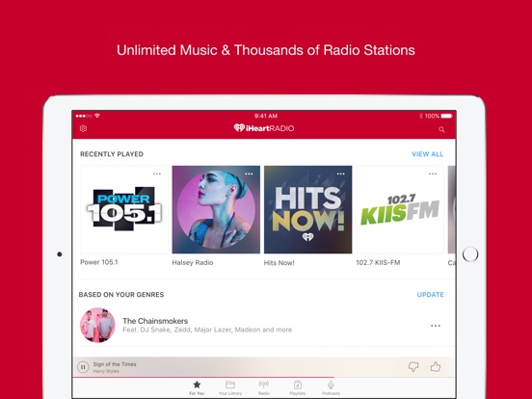Open options dots on Hits Now! tile

pyautogui.click(x=340, y=173)
